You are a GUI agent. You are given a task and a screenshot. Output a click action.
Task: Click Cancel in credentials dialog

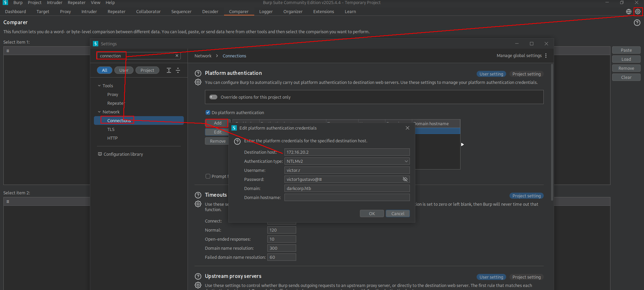(x=397, y=214)
